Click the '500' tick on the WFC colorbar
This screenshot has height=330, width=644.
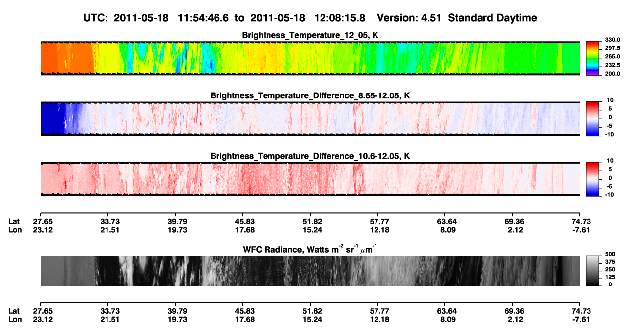point(610,254)
